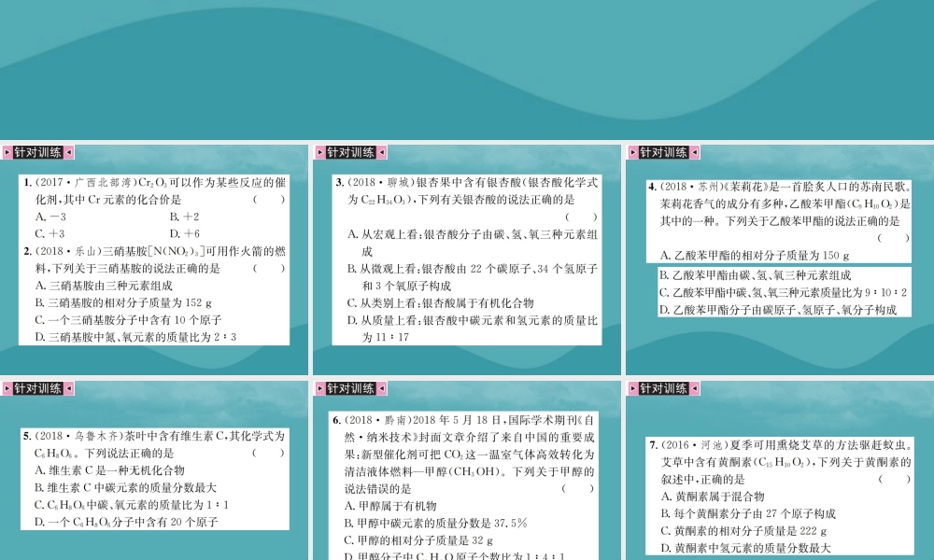This screenshot has width=934, height=560.
Task: Click the pink arrow right of 针对训练 on question 4 slide
Action: pos(695,152)
